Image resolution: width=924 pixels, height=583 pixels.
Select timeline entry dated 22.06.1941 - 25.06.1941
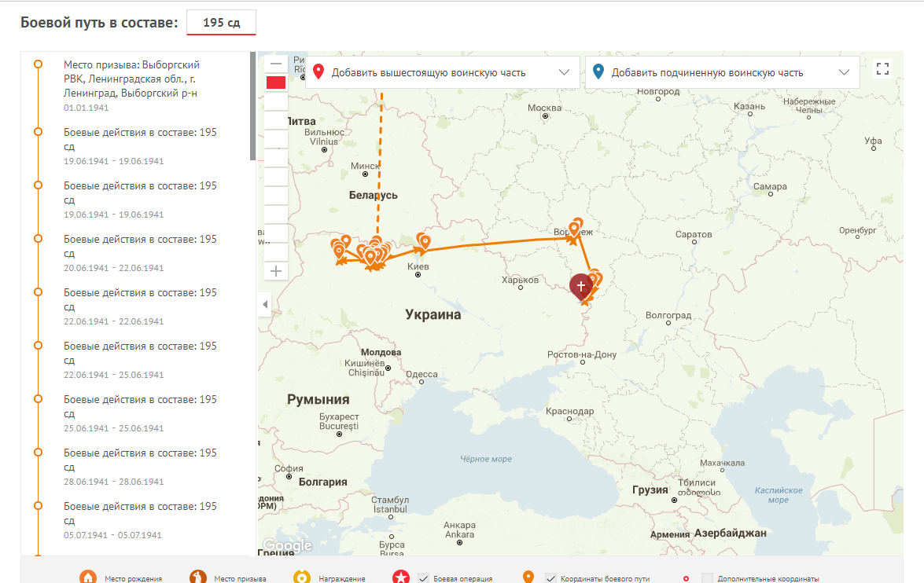point(139,360)
